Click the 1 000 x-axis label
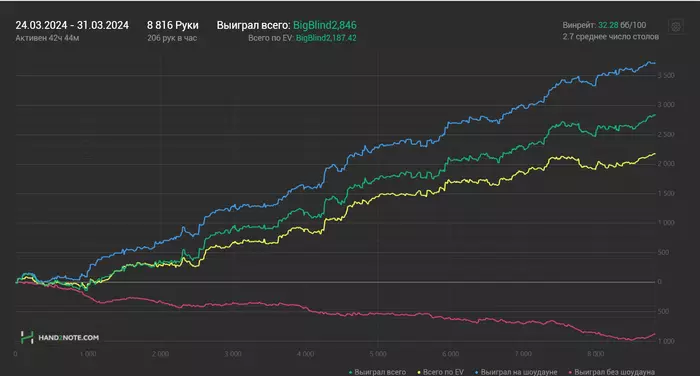700x376 pixels. tap(88, 354)
